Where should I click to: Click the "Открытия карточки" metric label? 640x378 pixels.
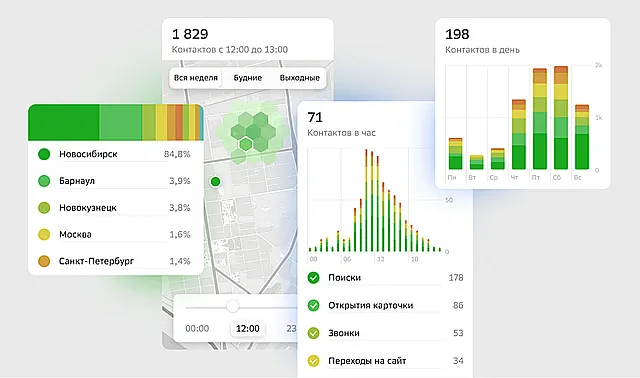point(371,305)
